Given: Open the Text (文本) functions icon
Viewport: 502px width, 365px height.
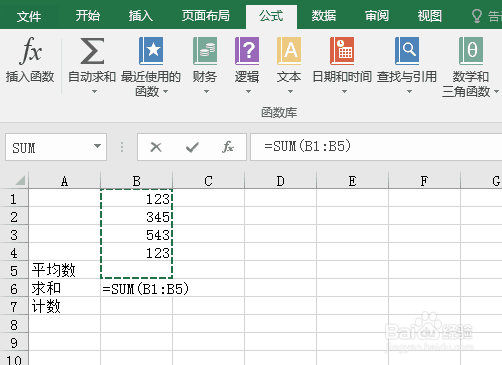Looking at the screenshot, I should tap(289, 51).
